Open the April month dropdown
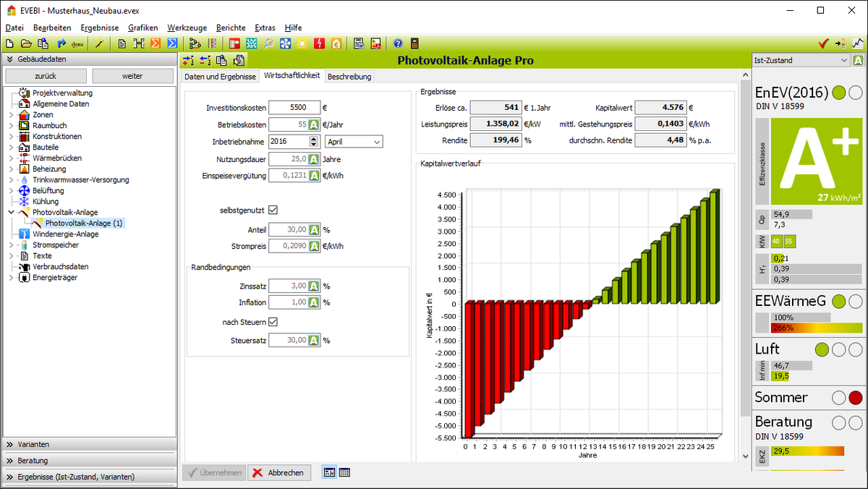This screenshot has width=868, height=489. (354, 142)
